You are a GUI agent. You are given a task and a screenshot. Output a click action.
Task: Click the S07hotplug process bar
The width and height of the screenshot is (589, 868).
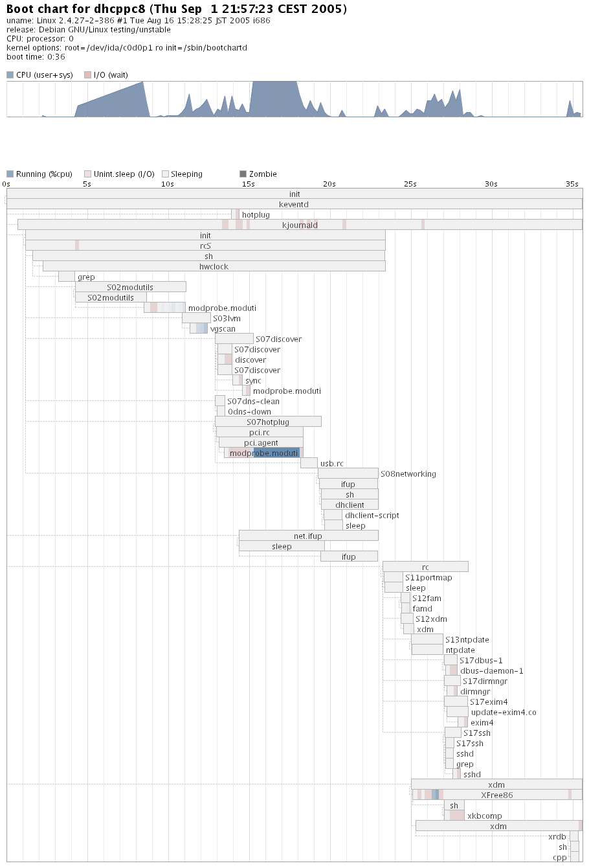coord(268,422)
